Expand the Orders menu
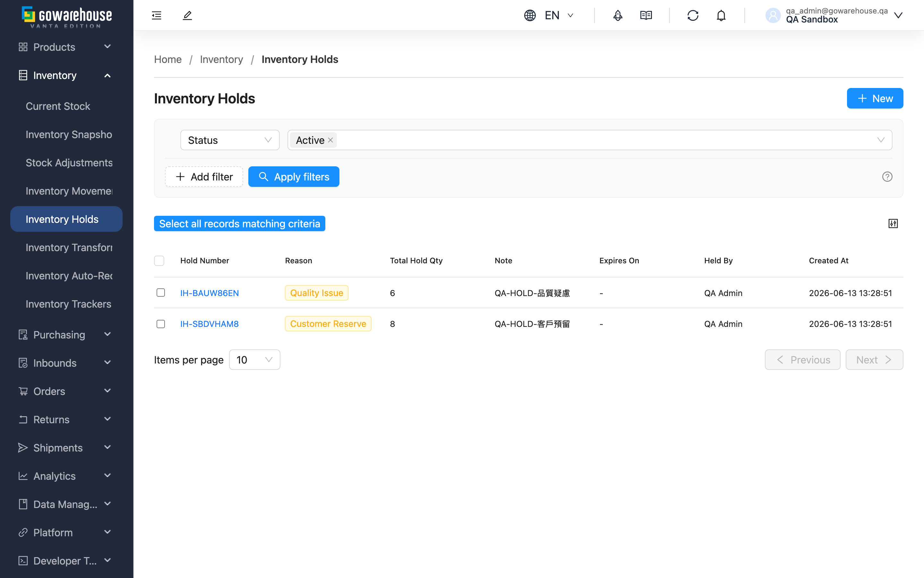924x578 pixels. pos(66,391)
